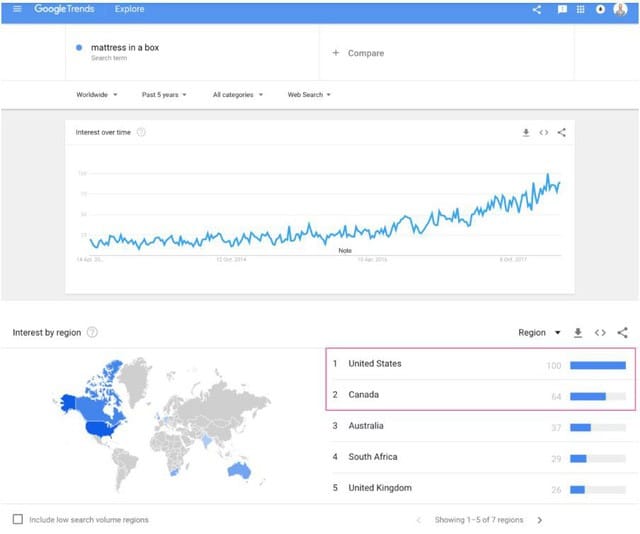This screenshot has height=534, width=640.
Task: Share the Interest by region card
Action: (x=622, y=333)
